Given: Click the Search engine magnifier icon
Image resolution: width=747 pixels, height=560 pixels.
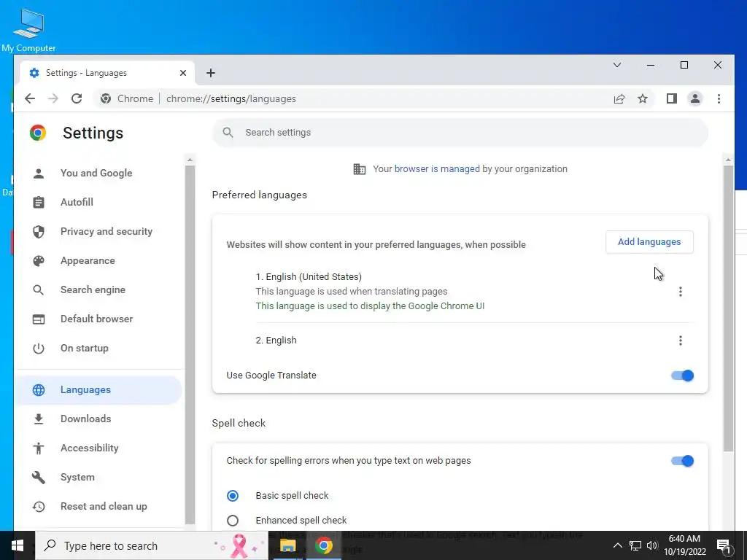Looking at the screenshot, I should coord(39,290).
